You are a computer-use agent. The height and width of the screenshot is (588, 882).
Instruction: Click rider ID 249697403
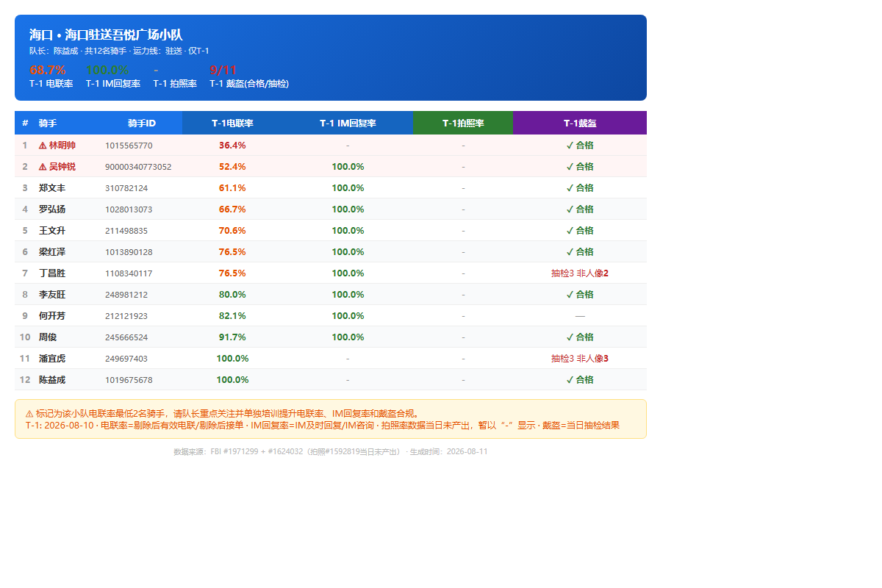(126, 359)
